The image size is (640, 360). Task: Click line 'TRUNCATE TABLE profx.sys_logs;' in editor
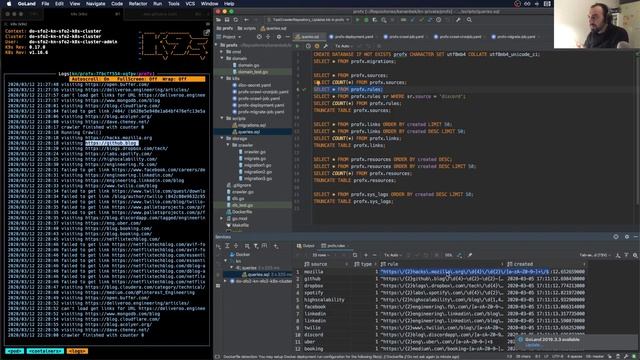click(353, 201)
